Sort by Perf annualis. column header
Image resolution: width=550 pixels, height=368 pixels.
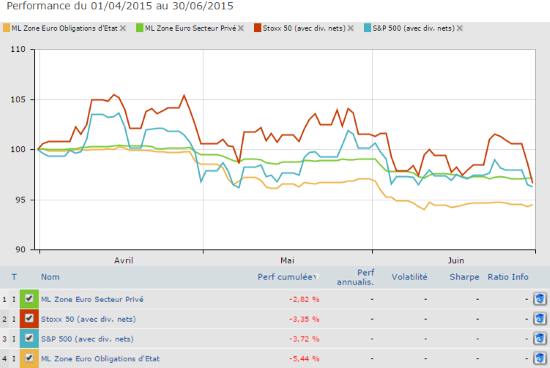(x=355, y=277)
